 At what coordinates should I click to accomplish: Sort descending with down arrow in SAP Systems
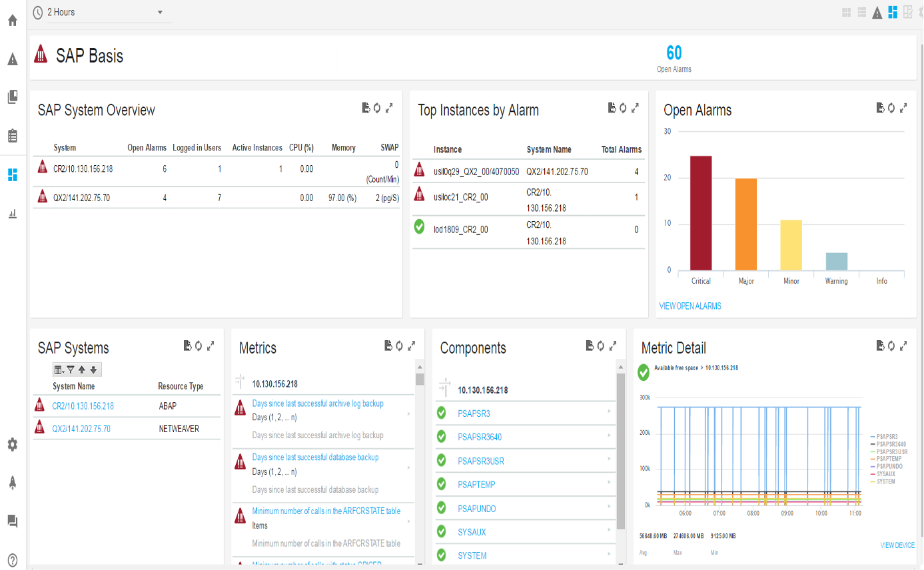[93, 370]
